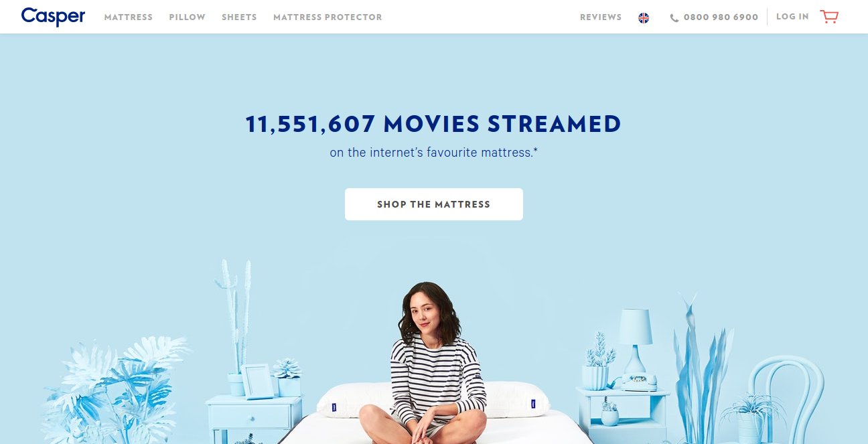Go to the Pillow page
The image size is (868, 444).
coord(188,17)
